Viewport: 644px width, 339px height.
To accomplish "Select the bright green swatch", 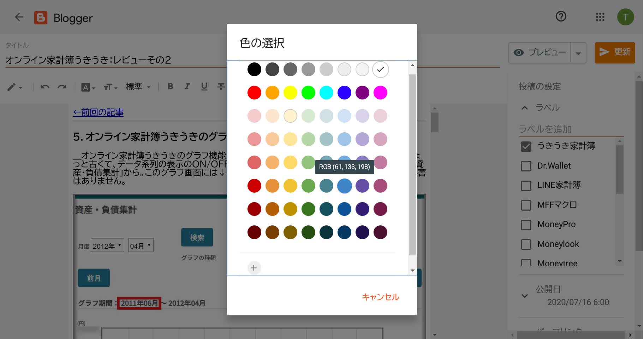I will point(308,93).
